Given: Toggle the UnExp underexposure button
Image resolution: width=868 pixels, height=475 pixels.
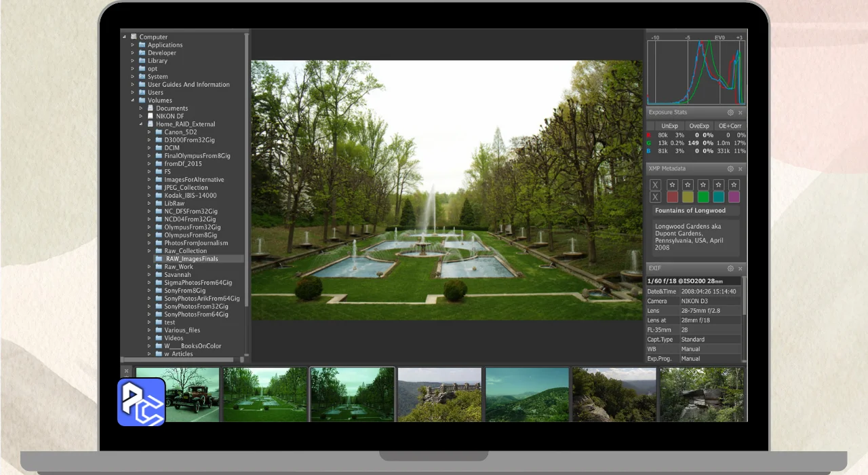Looking at the screenshot, I should pos(669,126).
